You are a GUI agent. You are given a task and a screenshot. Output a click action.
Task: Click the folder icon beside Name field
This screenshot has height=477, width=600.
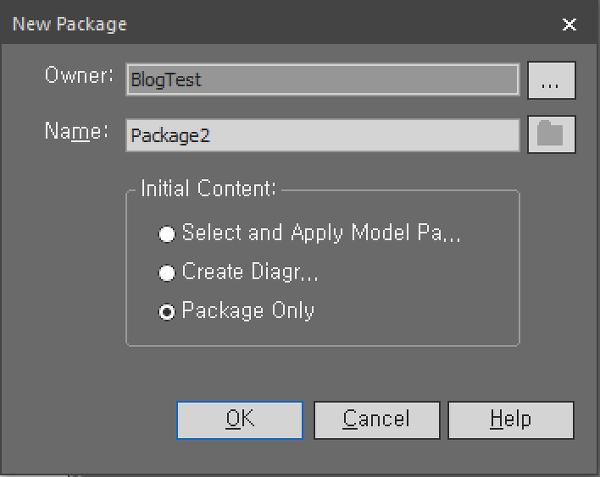point(551,134)
